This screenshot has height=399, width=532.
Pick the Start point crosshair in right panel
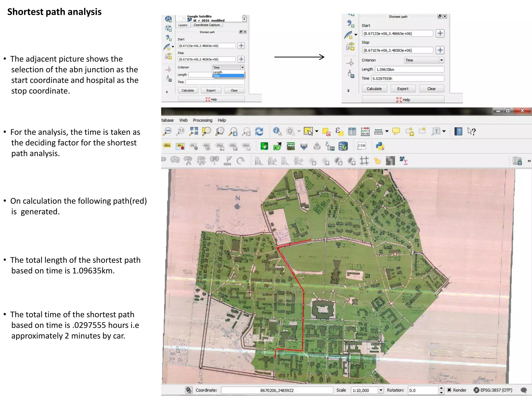(x=440, y=33)
